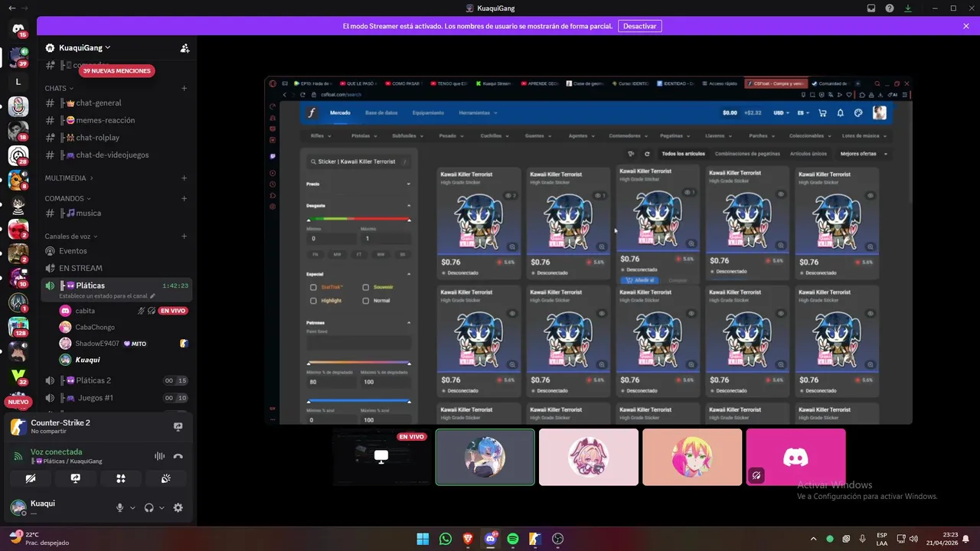Add a channel to Canales de voz

point(184,236)
